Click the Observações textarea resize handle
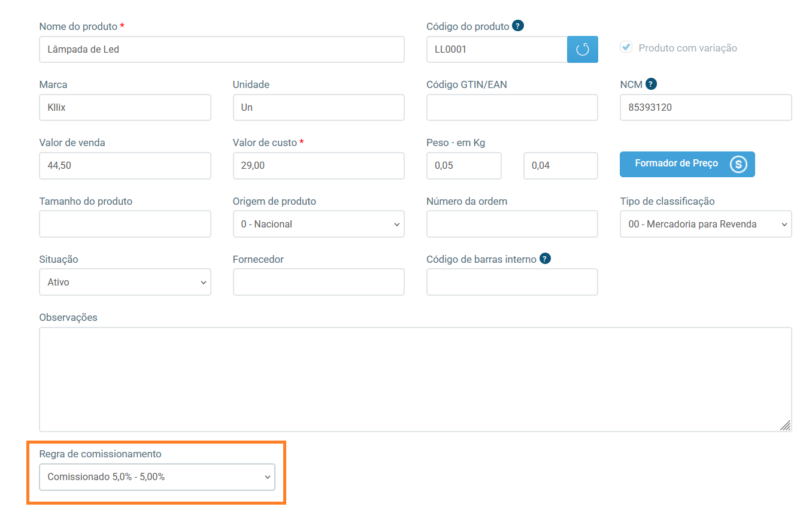This screenshot has height=522, width=812. [785, 425]
